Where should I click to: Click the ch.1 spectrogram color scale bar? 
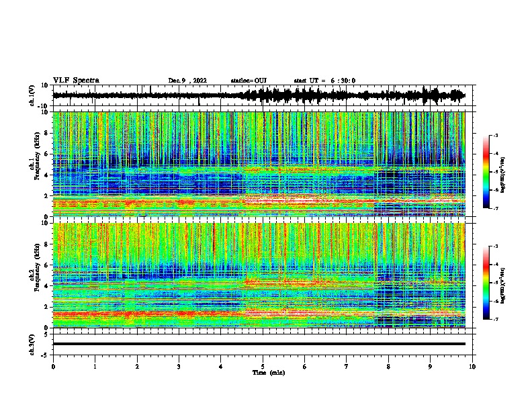(486, 172)
